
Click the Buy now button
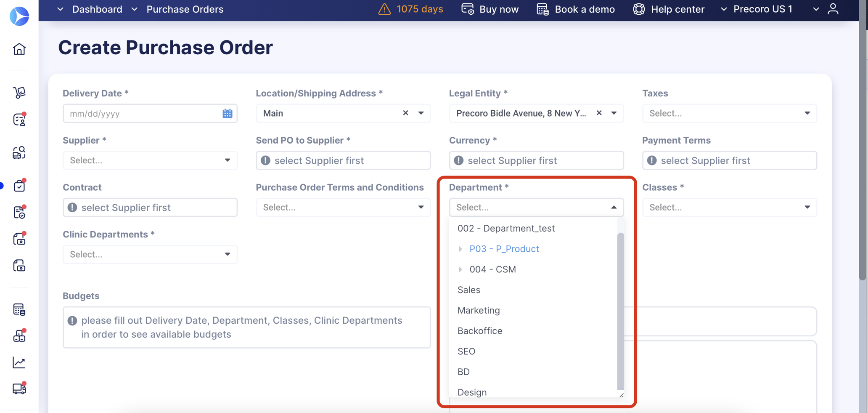(490, 9)
